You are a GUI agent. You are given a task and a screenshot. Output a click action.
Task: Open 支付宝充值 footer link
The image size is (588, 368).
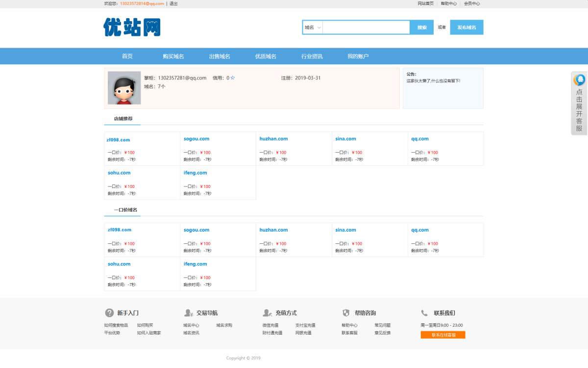(305, 325)
